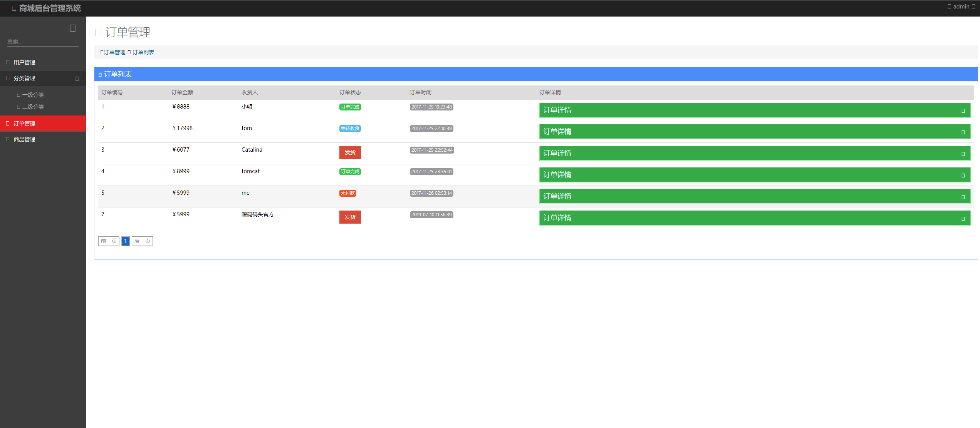
Task: Click arrow icon on order 3's 订单详情 bar
Action: pos(963,154)
